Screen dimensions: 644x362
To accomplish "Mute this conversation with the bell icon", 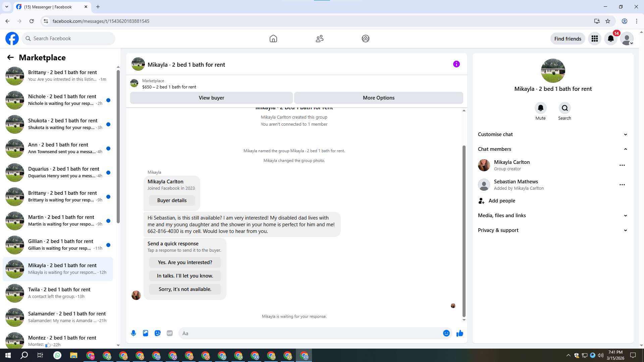I will tap(541, 108).
